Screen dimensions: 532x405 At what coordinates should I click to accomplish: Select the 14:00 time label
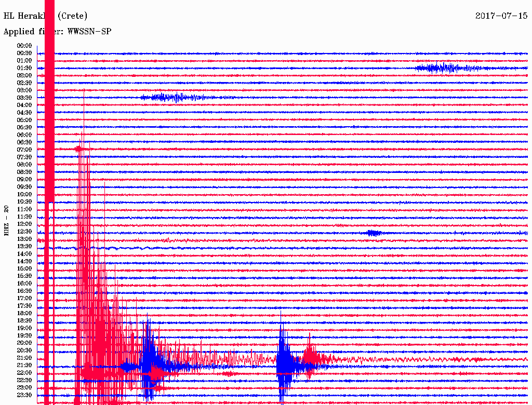pyautogui.click(x=24, y=254)
